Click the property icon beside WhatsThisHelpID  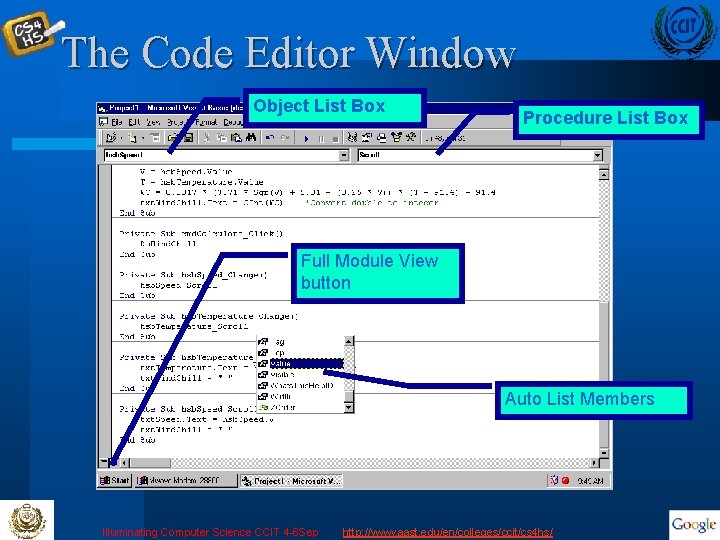click(x=263, y=386)
